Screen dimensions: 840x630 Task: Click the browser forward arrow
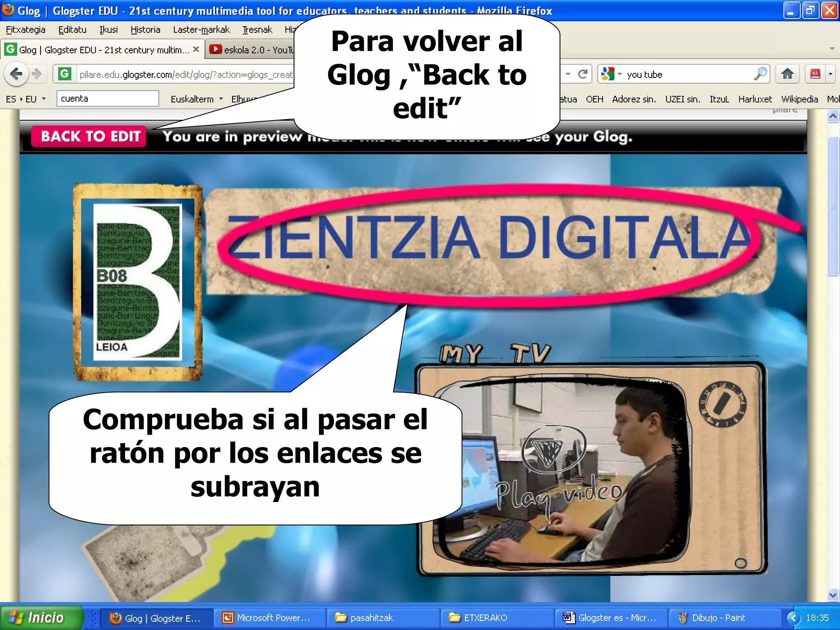pos(37,74)
